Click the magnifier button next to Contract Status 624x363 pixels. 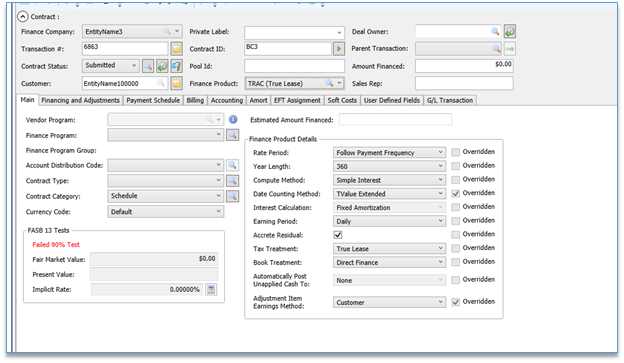[148, 66]
